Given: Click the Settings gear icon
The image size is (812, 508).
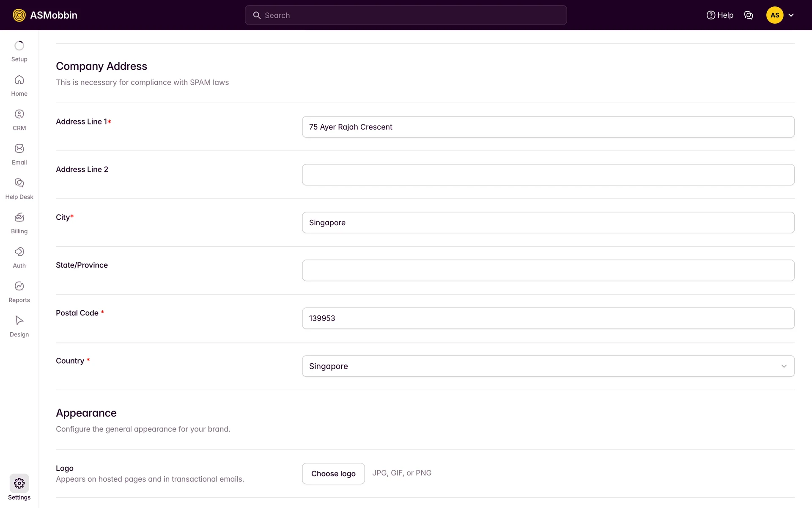Looking at the screenshot, I should tap(19, 483).
